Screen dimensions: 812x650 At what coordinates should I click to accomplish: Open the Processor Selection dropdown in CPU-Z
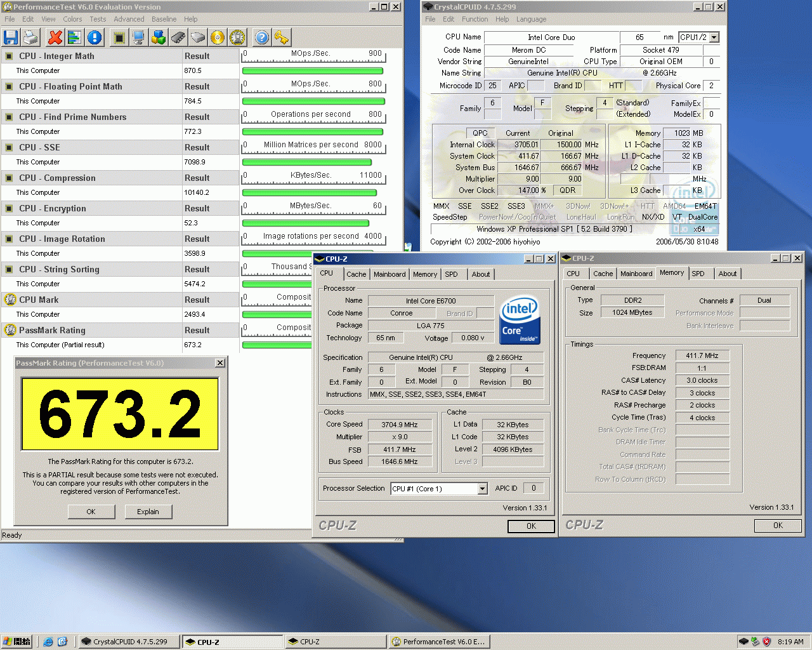pos(481,488)
